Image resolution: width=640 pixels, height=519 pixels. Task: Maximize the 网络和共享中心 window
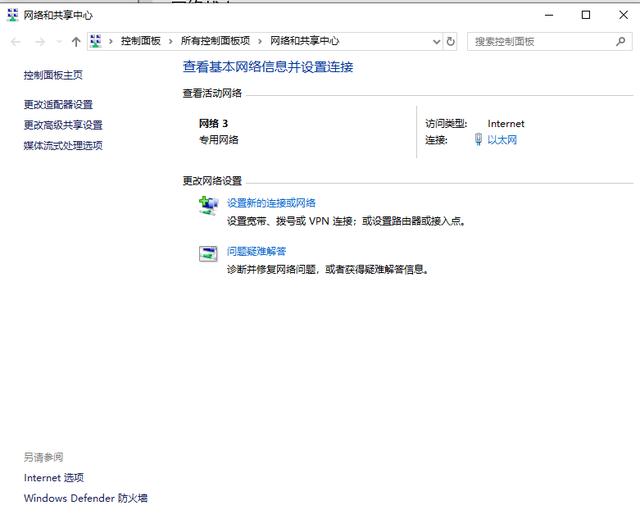586,15
